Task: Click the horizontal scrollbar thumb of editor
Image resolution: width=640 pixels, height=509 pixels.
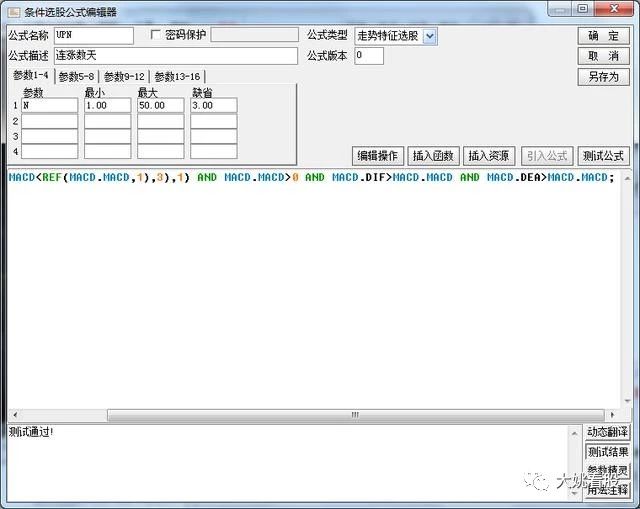Action: 356,415
